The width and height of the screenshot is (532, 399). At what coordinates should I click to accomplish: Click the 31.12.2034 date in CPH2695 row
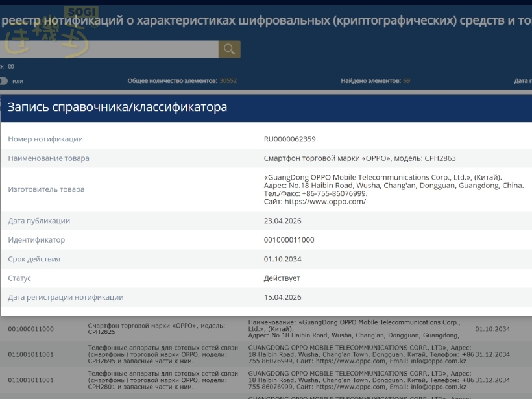point(492,354)
